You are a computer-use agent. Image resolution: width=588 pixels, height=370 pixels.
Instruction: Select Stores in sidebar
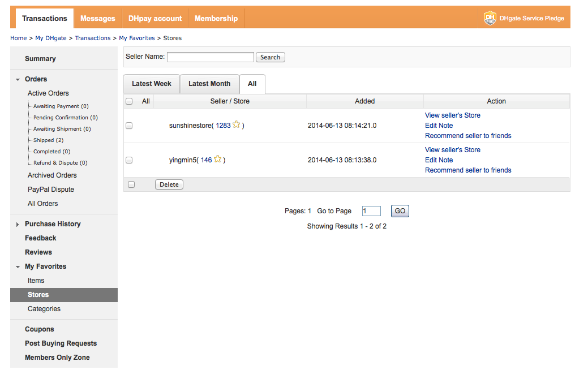pyautogui.click(x=64, y=295)
